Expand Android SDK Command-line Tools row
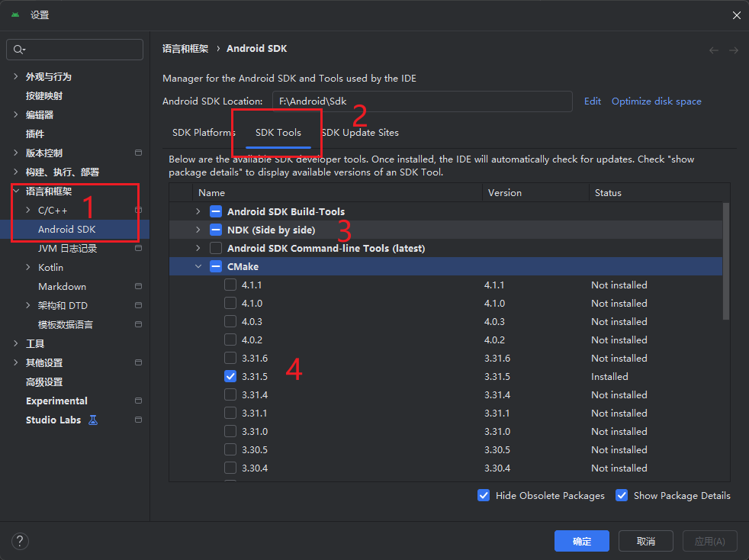 tap(198, 248)
